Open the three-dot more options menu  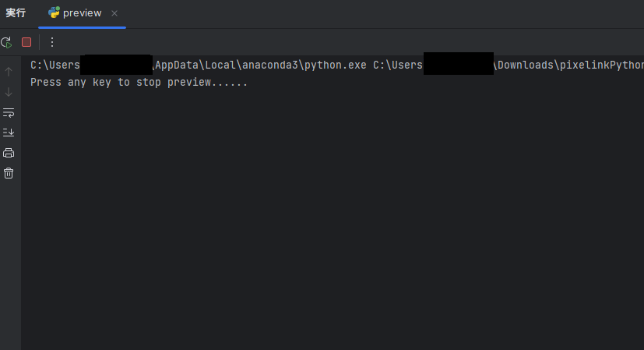51,42
